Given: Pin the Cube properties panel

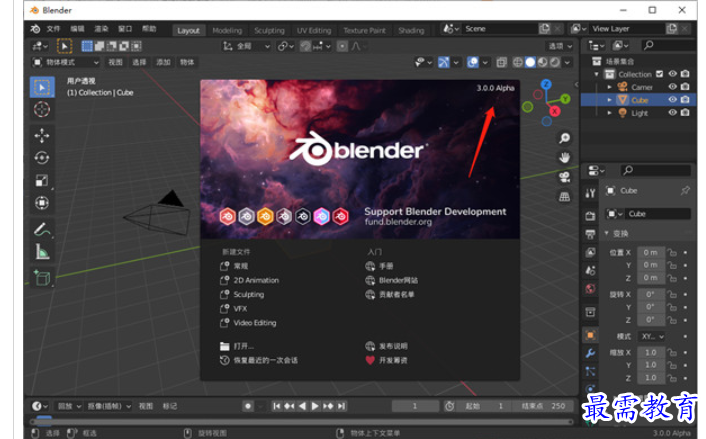Looking at the screenshot, I should pos(685,190).
